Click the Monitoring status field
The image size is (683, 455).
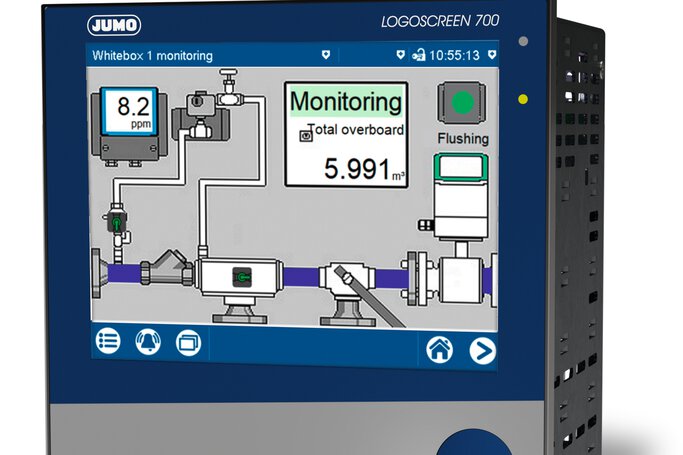pyautogui.click(x=346, y=101)
